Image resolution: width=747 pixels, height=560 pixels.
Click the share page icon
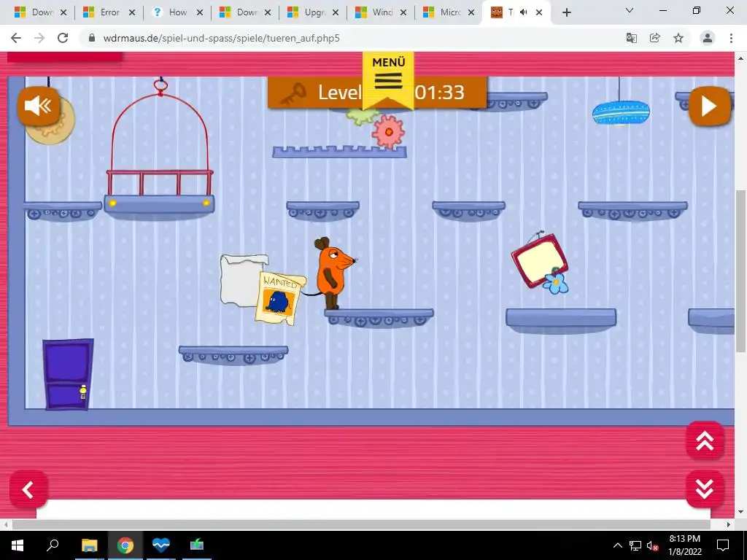pos(655,38)
